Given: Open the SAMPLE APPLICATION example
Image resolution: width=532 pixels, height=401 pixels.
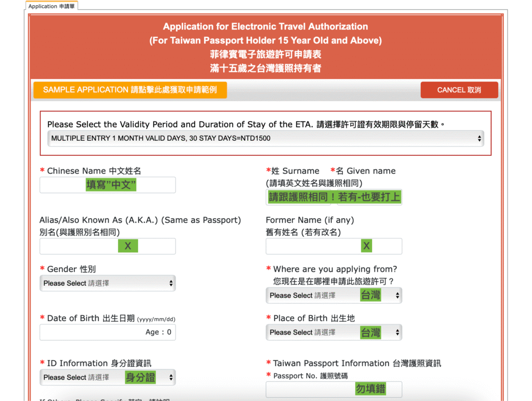Looking at the screenshot, I should 130,90.
